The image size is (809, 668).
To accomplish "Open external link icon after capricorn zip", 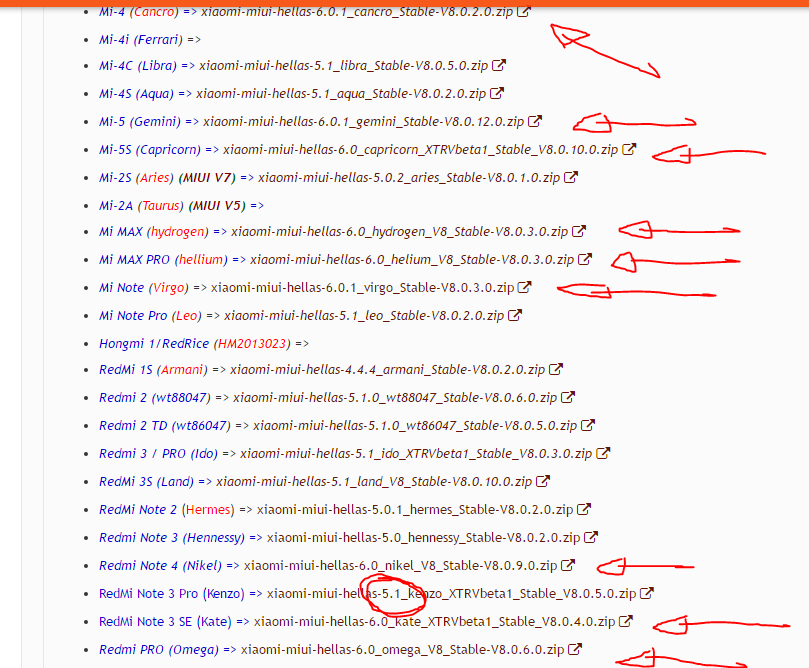I will coord(629,149).
